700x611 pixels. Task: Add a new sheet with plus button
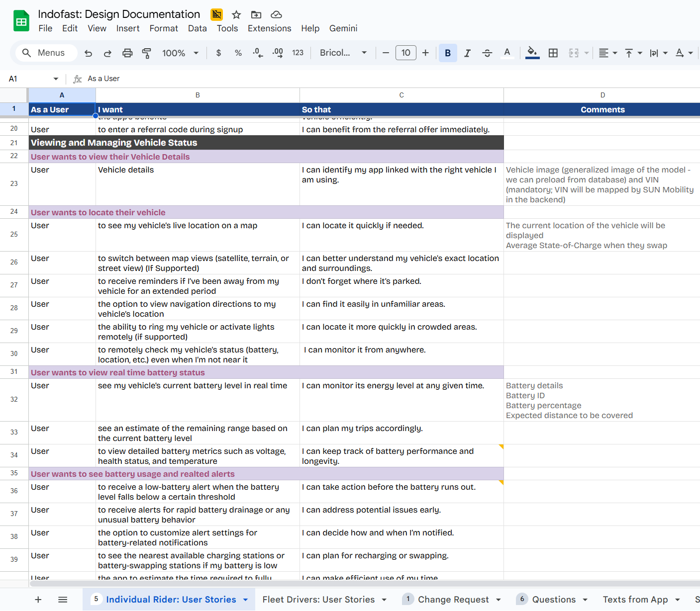tap(38, 600)
